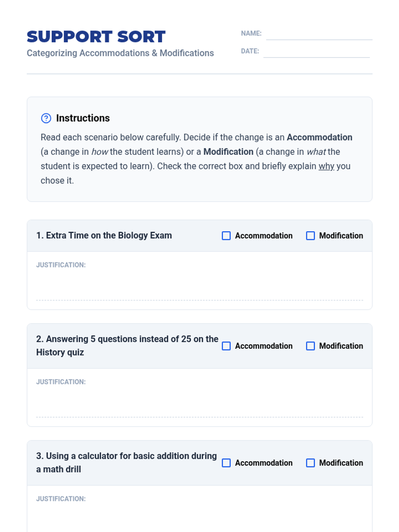The width and height of the screenshot is (399, 532).
Task: Tick Modification for the History quiz scenario
Action: pyautogui.click(x=310, y=346)
